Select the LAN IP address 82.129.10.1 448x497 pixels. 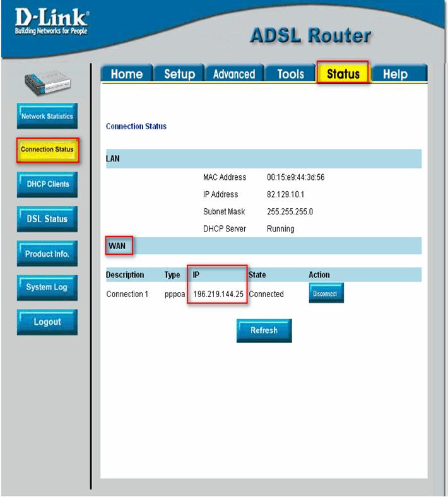point(285,194)
